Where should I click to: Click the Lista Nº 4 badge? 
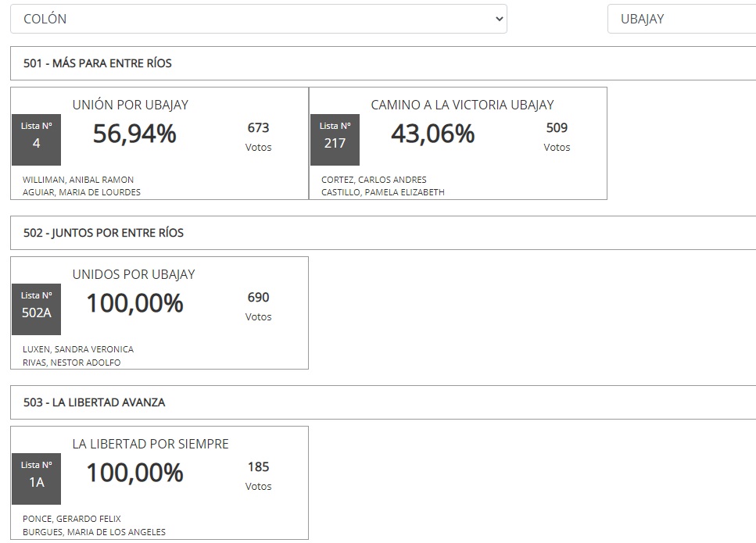pos(36,140)
